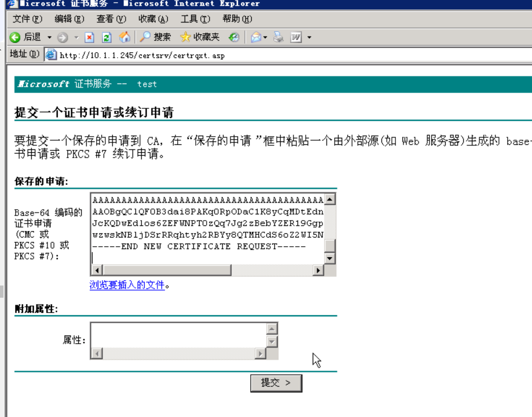Open the Edit with Word dropdown arrow
Viewport: 532px width, 417px height.
pos(309,37)
